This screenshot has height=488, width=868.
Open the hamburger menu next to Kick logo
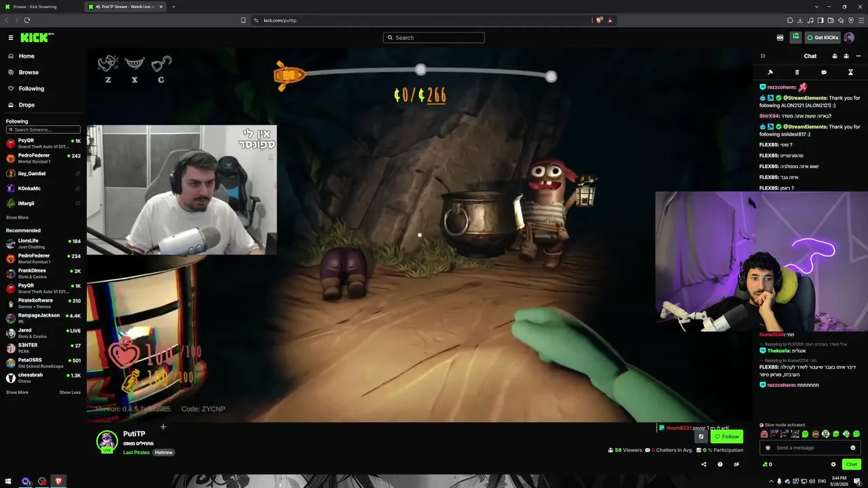point(11,38)
